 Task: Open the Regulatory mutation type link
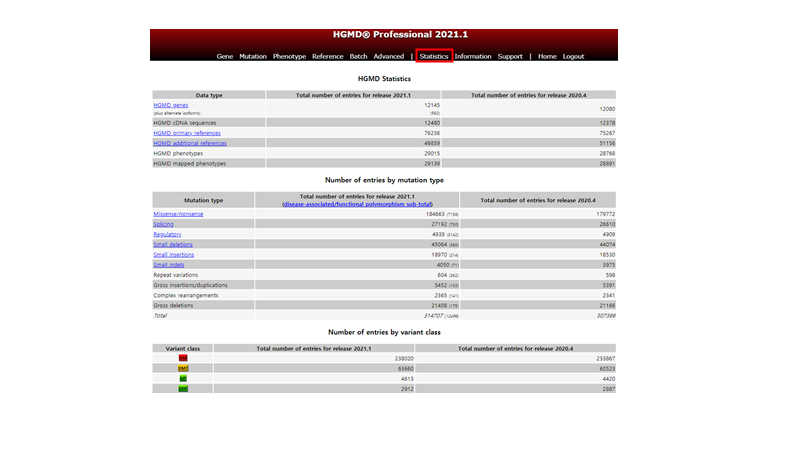[167, 235]
